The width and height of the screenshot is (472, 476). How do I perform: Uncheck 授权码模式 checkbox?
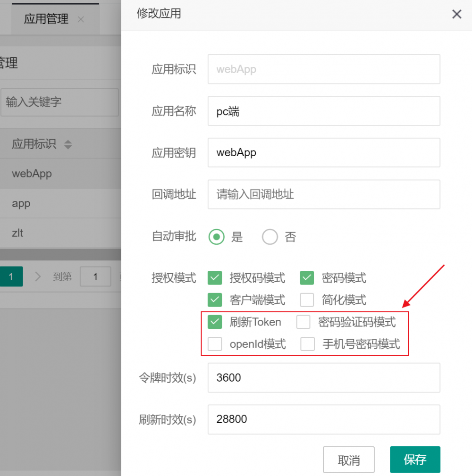[x=215, y=278]
